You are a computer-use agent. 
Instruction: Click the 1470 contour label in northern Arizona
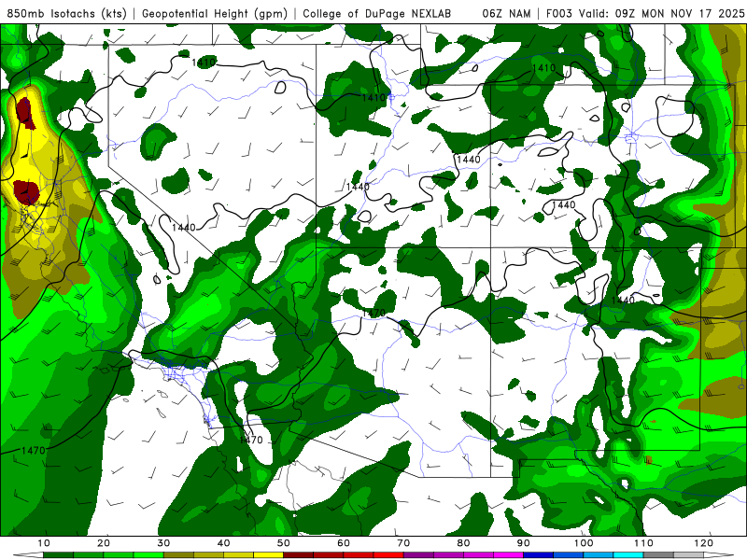click(x=373, y=313)
